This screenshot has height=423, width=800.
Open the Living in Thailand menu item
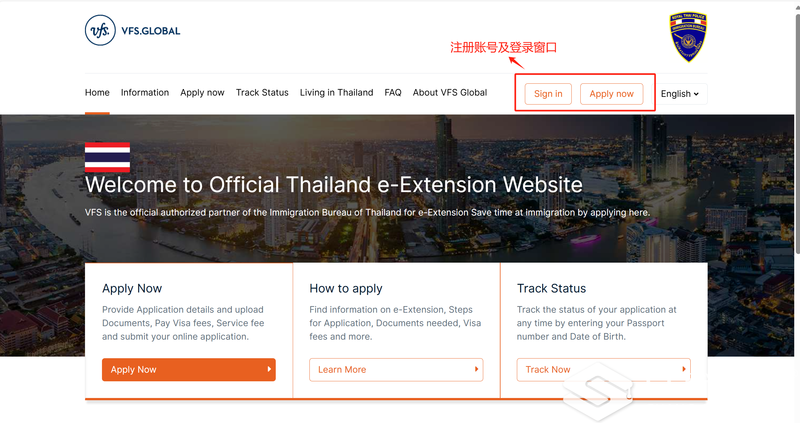(x=336, y=93)
